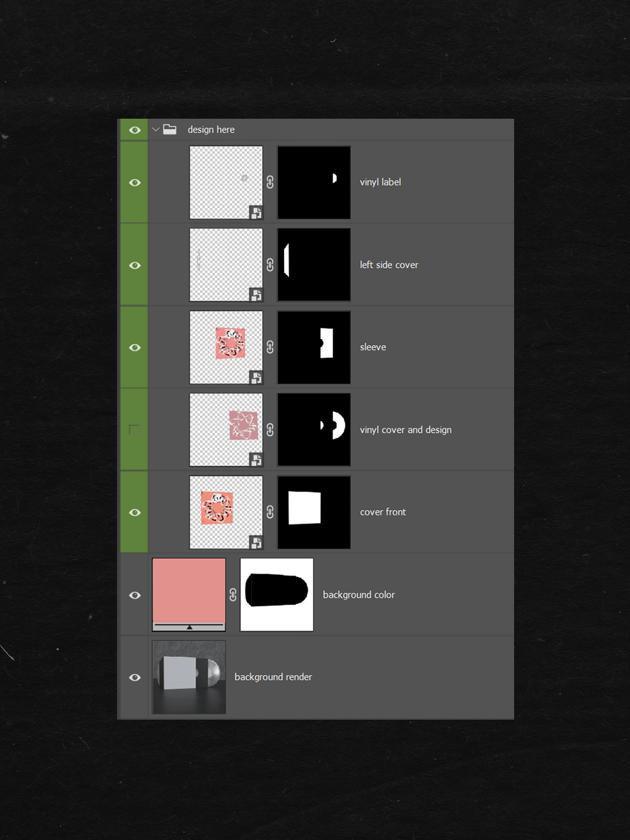Select the background render layer thumbnail
The width and height of the screenshot is (630, 840).
click(189, 677)
